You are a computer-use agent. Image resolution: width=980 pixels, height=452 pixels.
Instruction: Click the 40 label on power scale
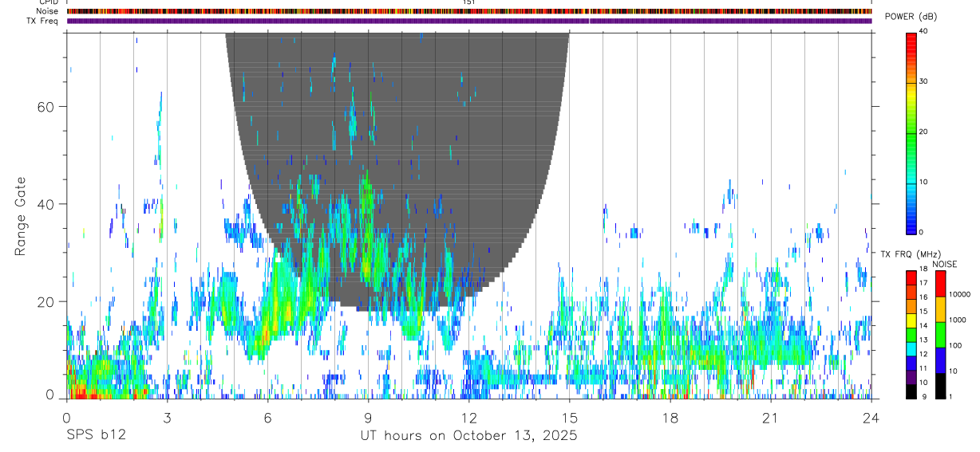point(923,32)
